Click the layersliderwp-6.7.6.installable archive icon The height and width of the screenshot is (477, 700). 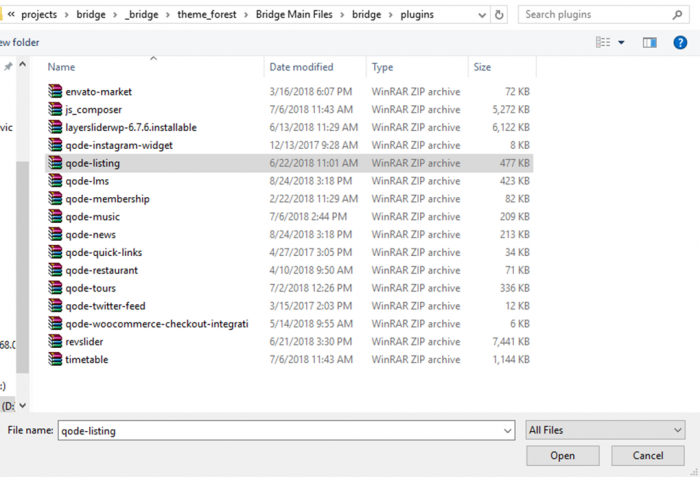point(55,127)
